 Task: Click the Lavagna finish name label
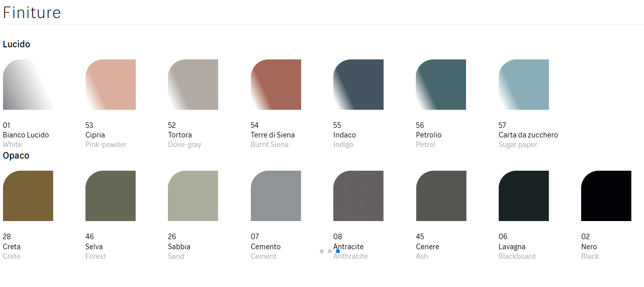(x=512, y=247)
